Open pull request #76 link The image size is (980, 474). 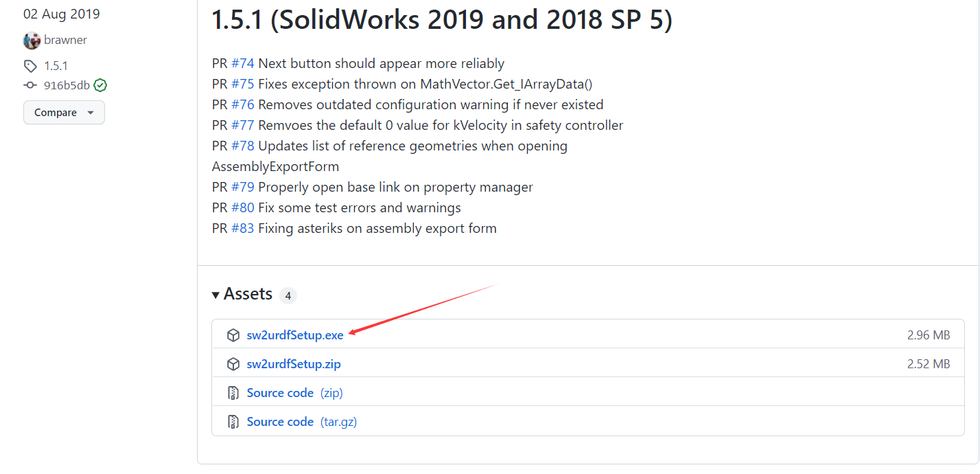click(243, 104)
